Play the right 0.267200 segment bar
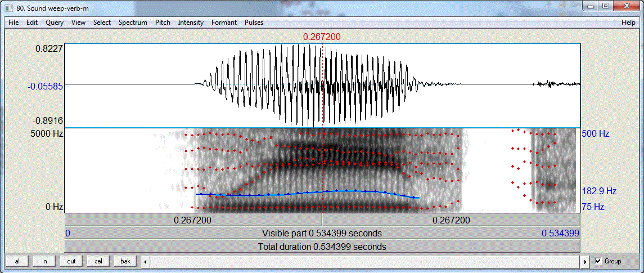Screen dimensions: 644x273 451,220
